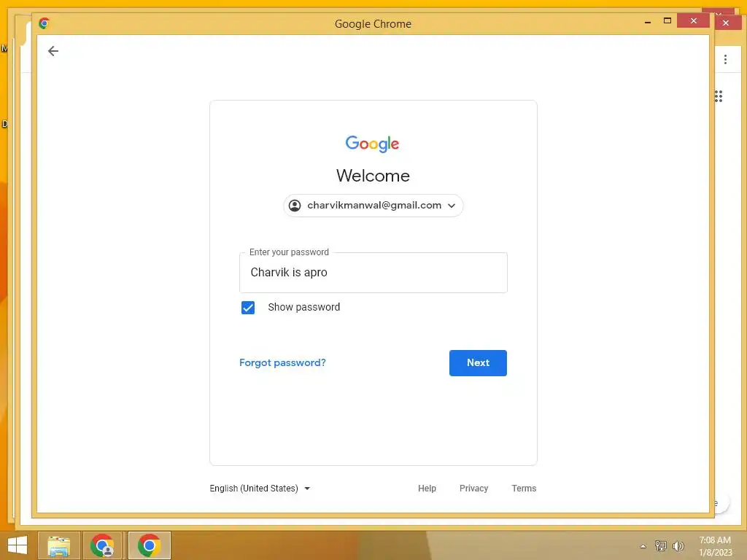The height and width of the screenshot is (560, 747).
Task: Close the Google Chrome sign-in window
Action: coord(693,21)
